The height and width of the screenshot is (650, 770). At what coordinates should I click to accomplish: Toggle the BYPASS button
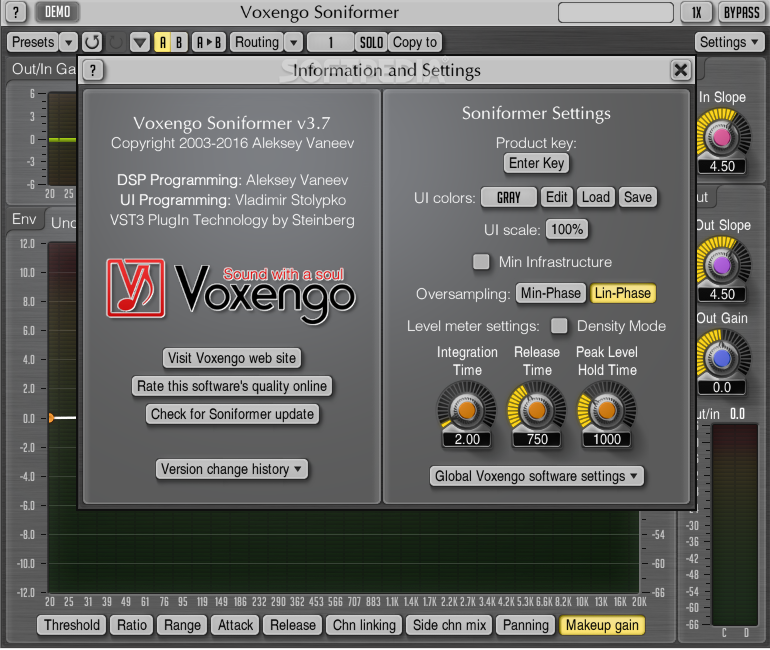pyautogui.click(x=742, y=12)
